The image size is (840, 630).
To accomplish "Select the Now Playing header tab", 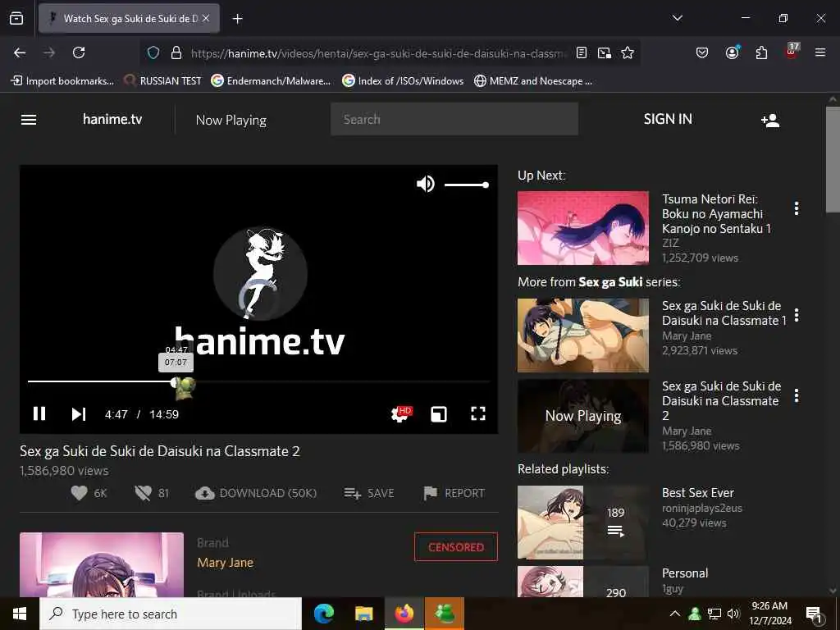I will (x=231, y=120).
